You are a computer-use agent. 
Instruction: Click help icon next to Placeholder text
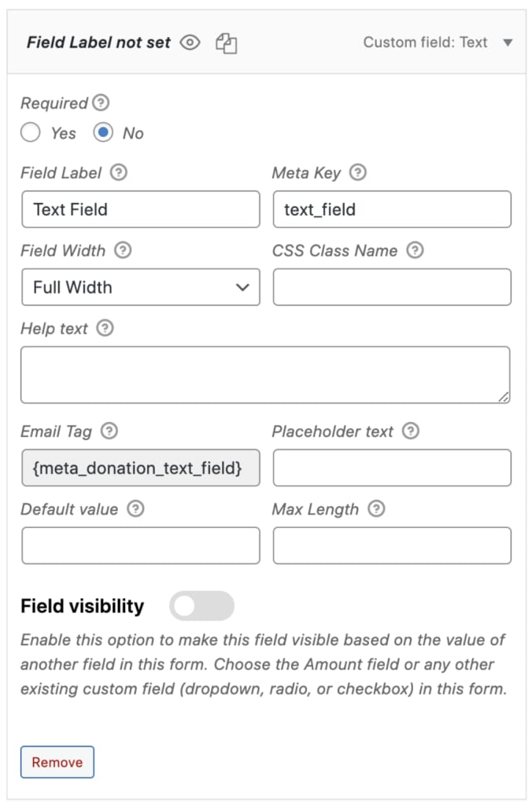click(x=411, y=431)
